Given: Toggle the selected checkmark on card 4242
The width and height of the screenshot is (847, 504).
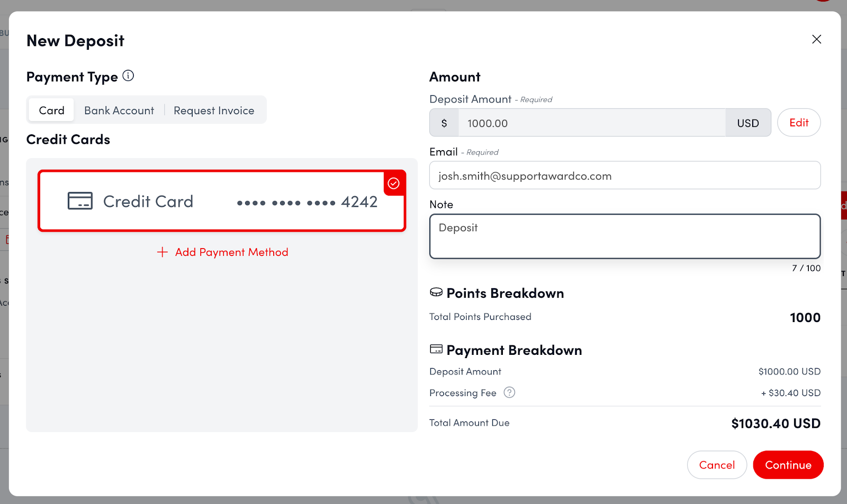Looking at the screenshot, I should click(394, 184).
